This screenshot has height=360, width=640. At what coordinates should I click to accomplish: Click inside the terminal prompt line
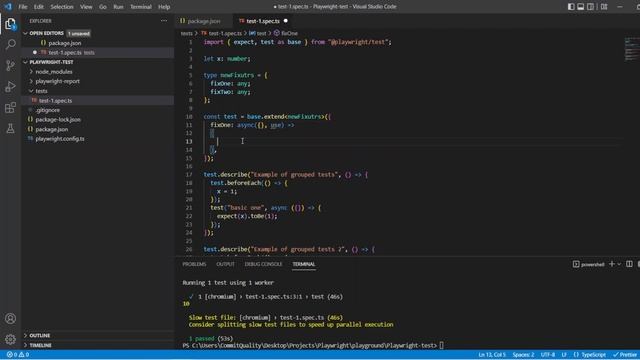point(313,345)
